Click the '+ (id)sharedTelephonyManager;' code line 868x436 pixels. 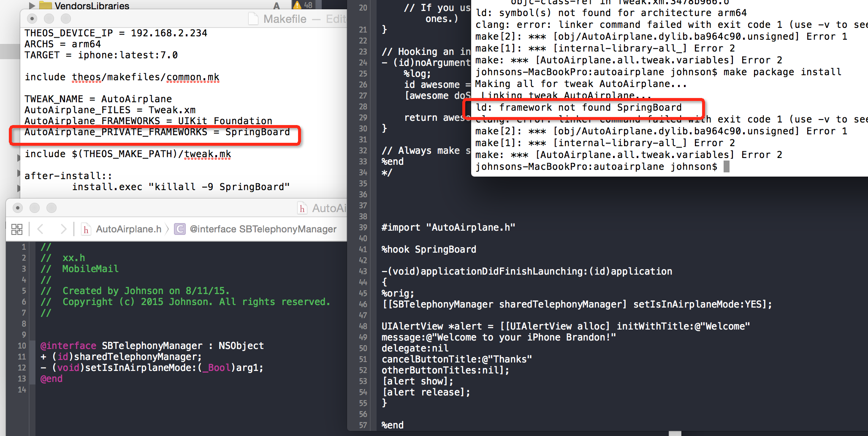click(121, 357)
